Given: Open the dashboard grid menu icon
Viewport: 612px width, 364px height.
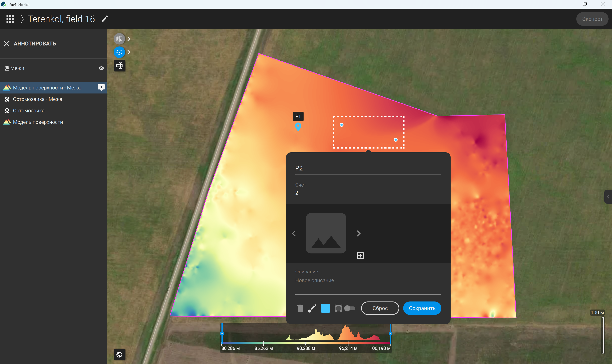Looking at the screenshot, I should point(10,19).
